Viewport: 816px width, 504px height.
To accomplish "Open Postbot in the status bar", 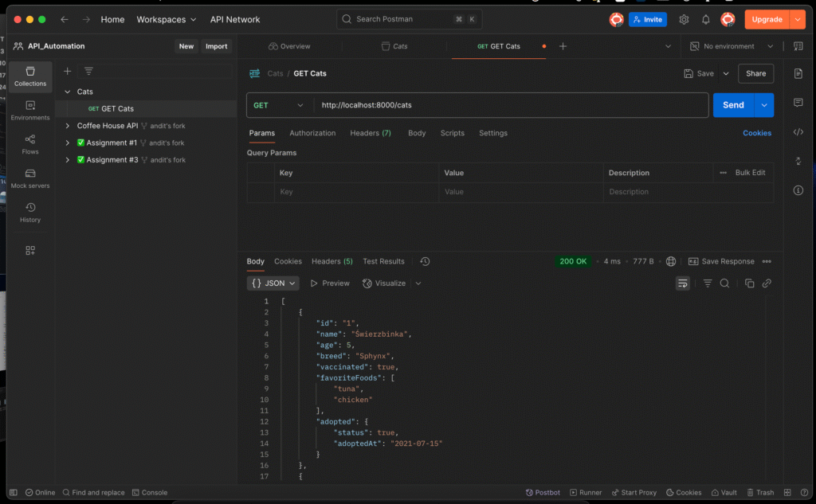I will (543, 493).
